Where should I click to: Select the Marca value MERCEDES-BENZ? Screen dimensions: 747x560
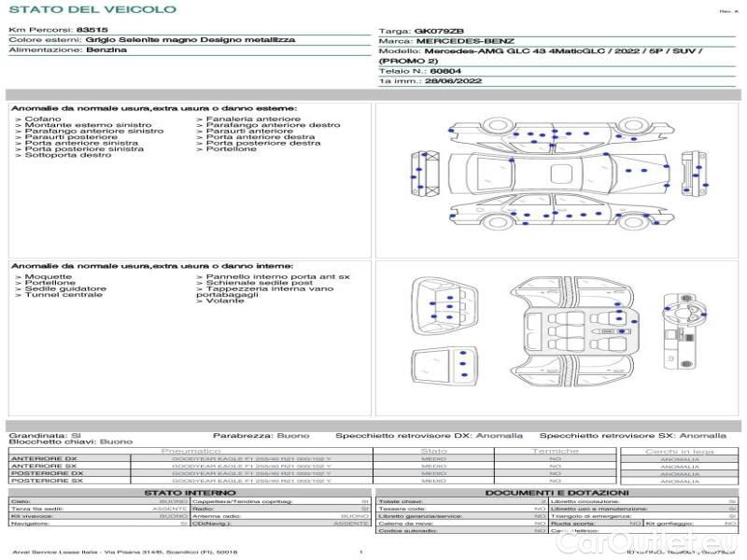(465, 41)
